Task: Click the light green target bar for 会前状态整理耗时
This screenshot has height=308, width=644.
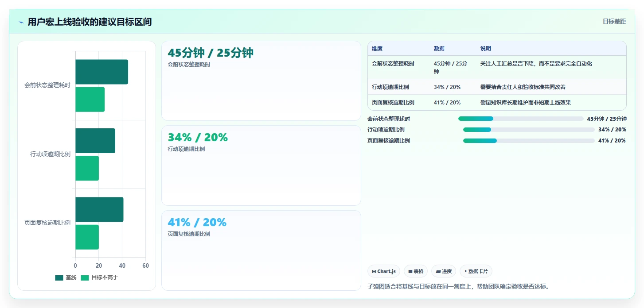Action: click(90, 99)
